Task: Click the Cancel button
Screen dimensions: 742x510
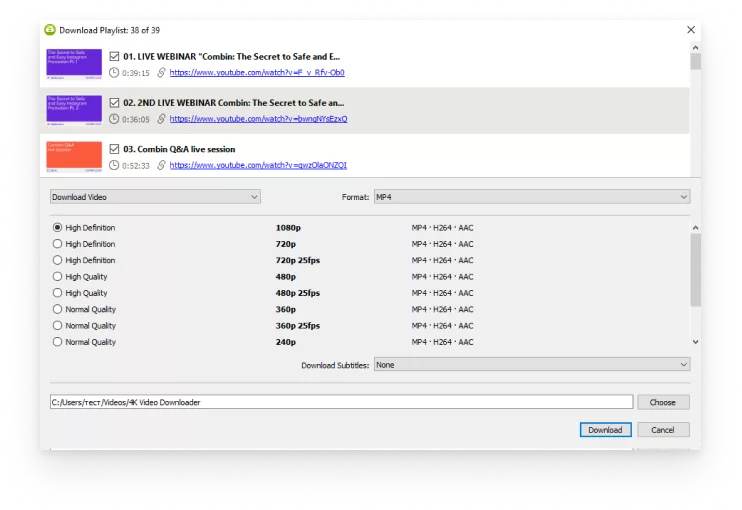Action: [663, 430]
